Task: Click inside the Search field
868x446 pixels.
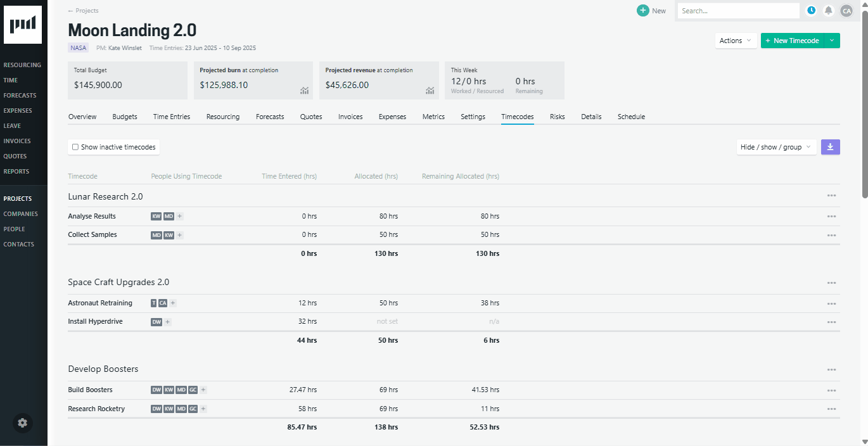Action: 737,10
